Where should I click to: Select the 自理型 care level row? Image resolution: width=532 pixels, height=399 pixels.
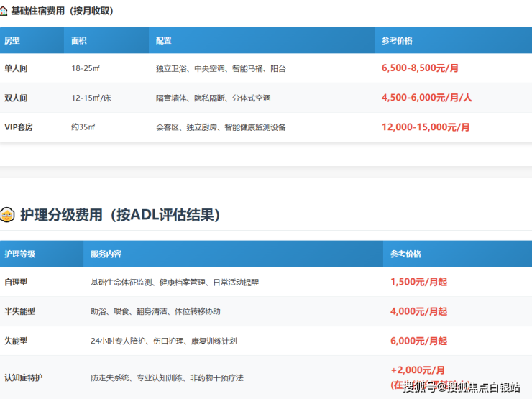point(15,282)
